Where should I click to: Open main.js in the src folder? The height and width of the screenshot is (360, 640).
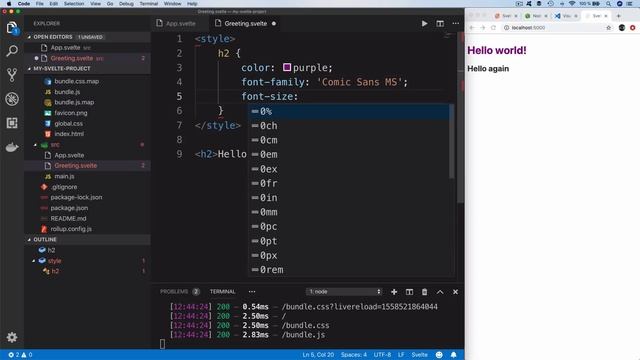[x=64, y=176]
